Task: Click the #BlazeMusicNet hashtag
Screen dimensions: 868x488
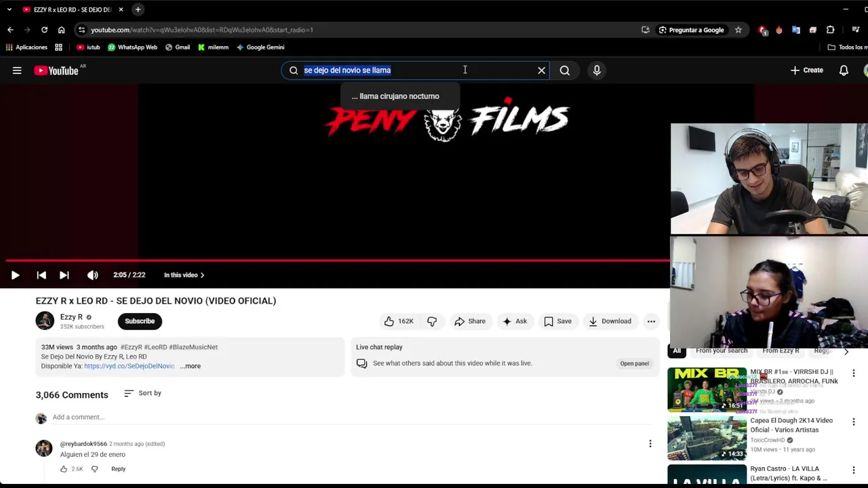Action: [193, 347]
